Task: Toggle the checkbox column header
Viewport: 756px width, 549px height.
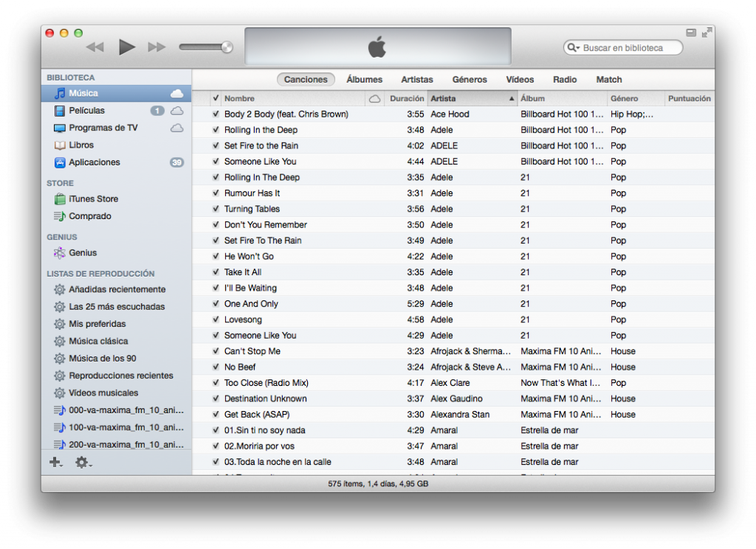Action: coord(216,98)
